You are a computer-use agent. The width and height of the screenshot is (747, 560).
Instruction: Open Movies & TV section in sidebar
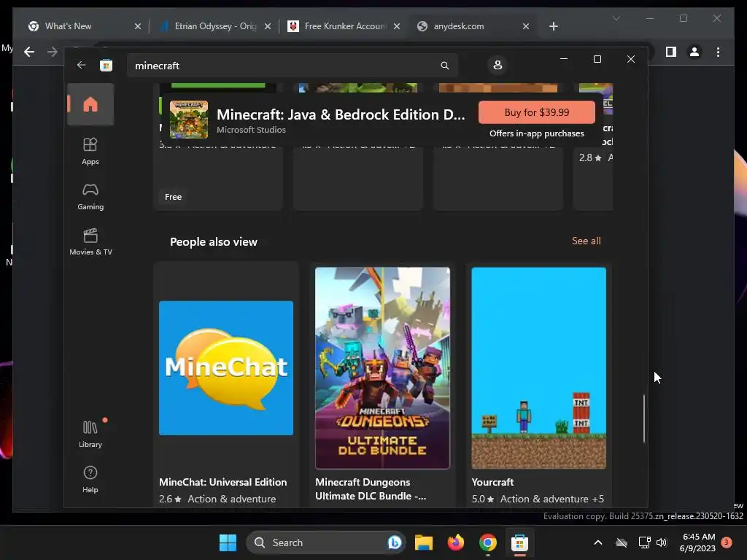point(90,242)
